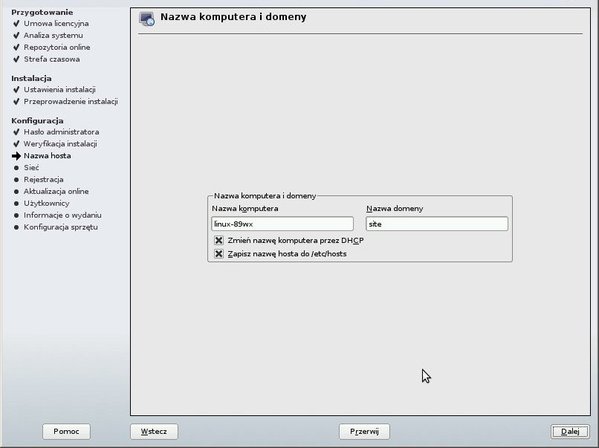This screenshot has height=448, width=599.
Task: Click the computer and domain header icon
Action: [x=147, y=19]
